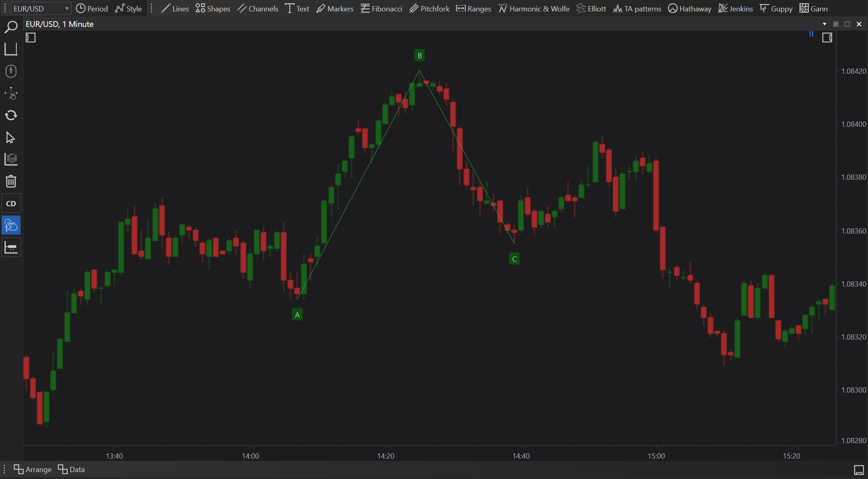The image size is (868, 479).
Task: Click the trash delete drawings icon
Action: 11,181
